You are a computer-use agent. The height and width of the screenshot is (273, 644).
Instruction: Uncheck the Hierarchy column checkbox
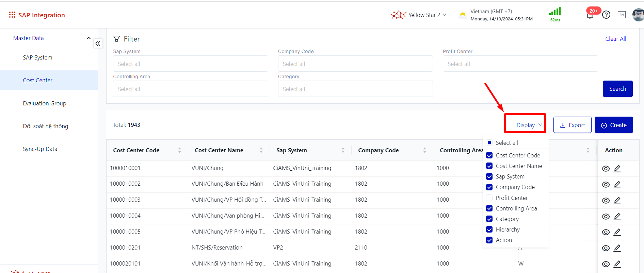coord(489,229)
